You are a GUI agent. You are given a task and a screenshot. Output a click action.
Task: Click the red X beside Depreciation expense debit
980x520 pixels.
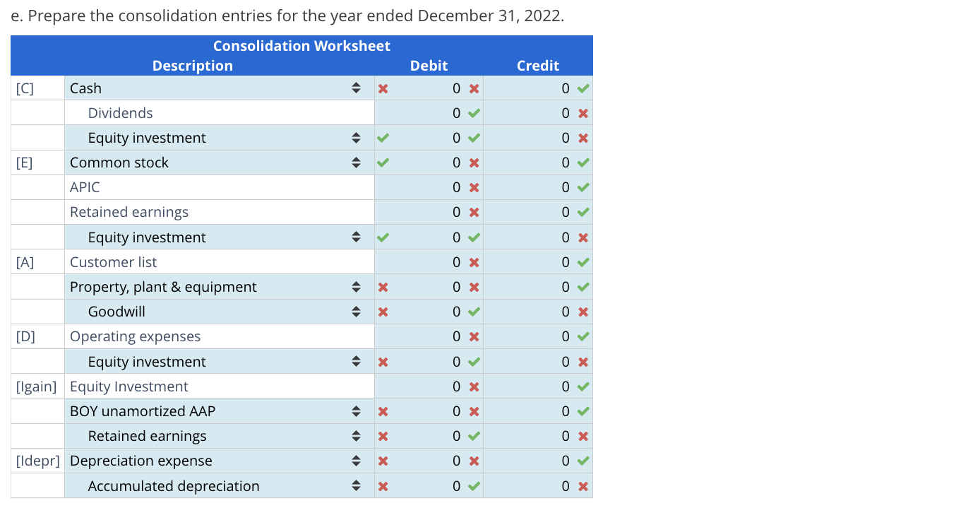click(x=473, y=460)
